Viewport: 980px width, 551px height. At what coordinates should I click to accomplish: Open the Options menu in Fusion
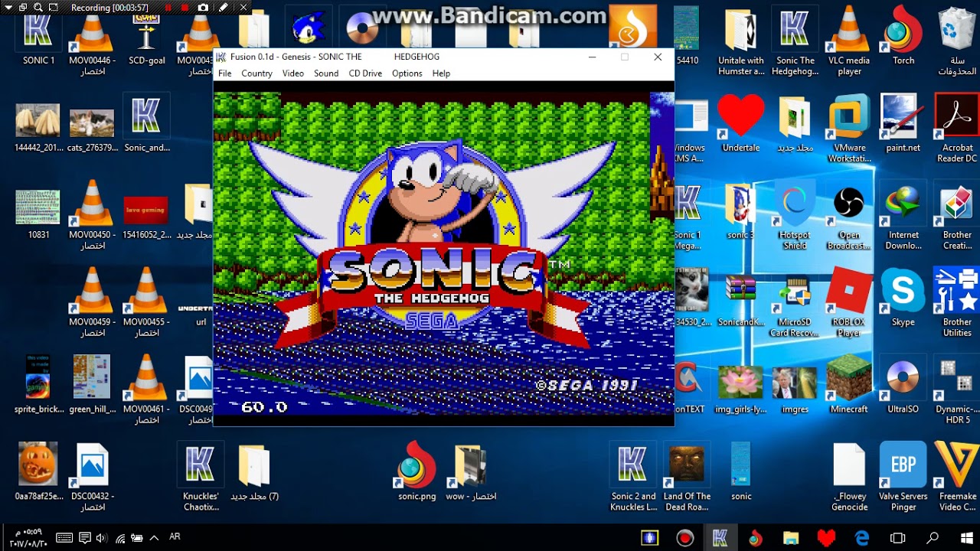click(x=407, y=73)
